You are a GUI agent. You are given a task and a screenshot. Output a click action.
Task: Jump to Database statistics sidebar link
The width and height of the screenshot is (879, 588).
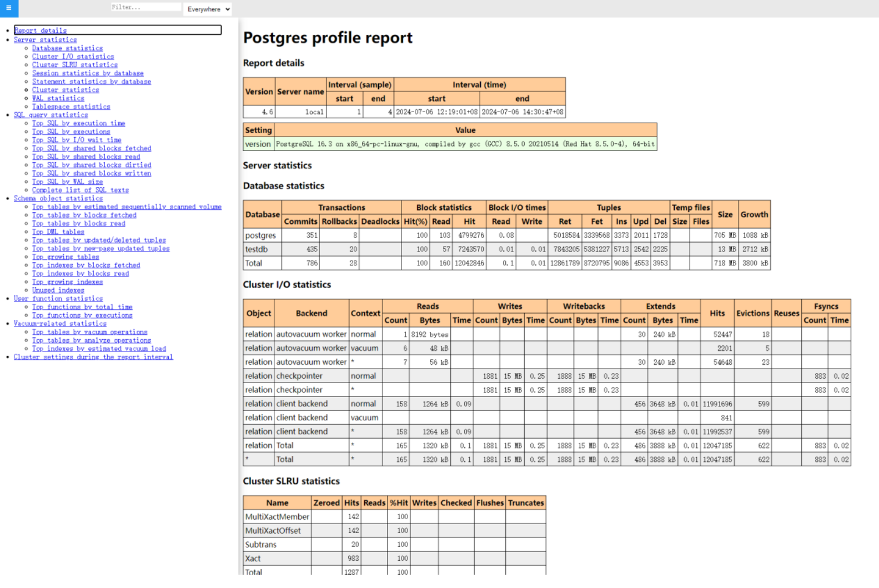[x=67, y=48]
